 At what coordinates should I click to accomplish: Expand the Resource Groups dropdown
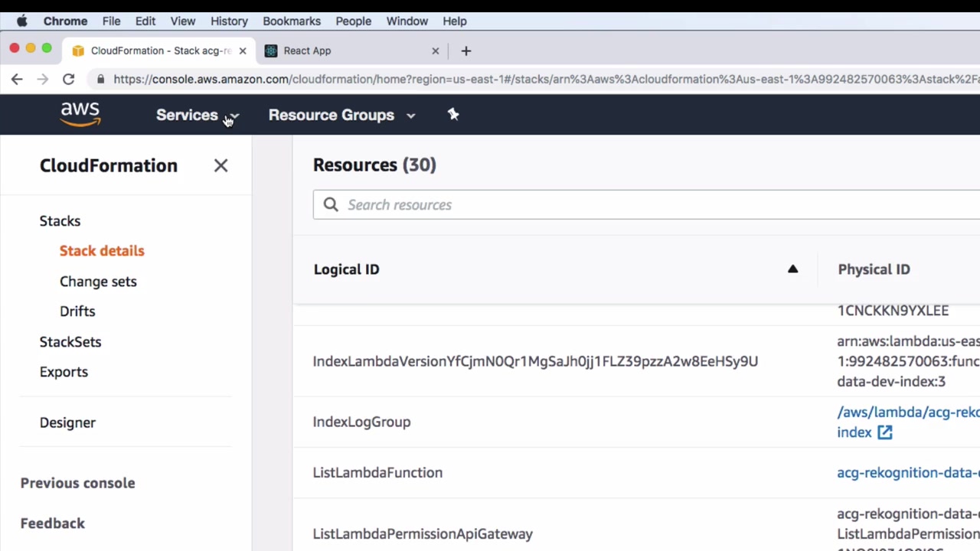coord(341,115)
